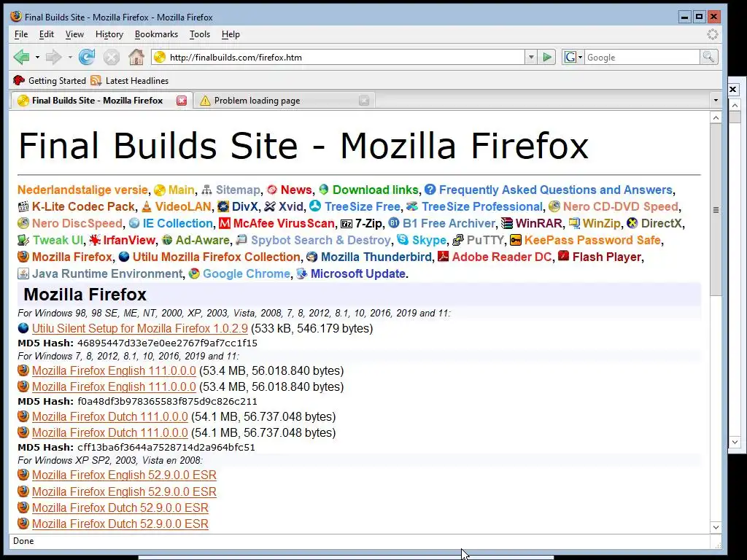Open first Mozilla Firefox Dutch 111.0.0.0 link
This screenshot has height=560, width=747.
(110, 416)
